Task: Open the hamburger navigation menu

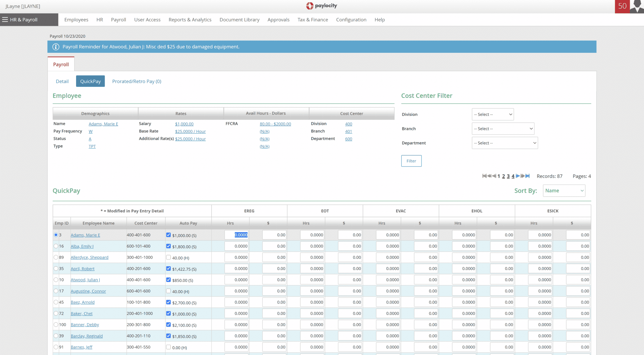Action: [x=5, y=20]
